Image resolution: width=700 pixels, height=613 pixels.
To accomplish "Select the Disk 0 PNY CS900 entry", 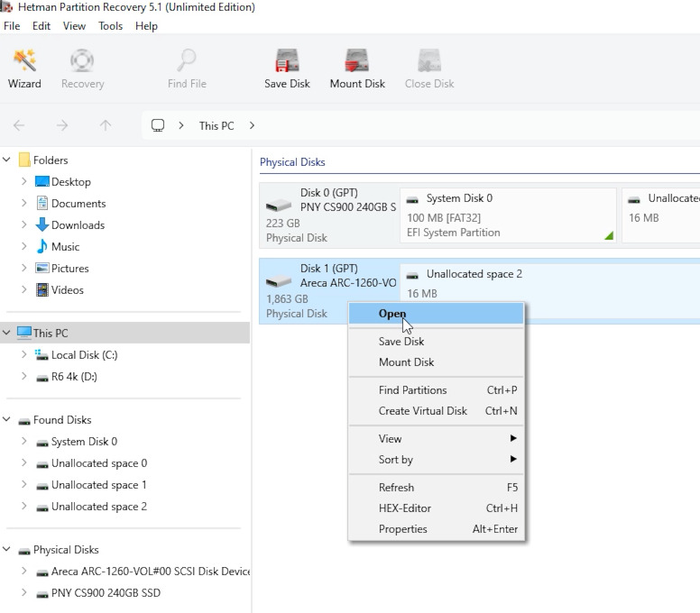I will click(329, 215).
